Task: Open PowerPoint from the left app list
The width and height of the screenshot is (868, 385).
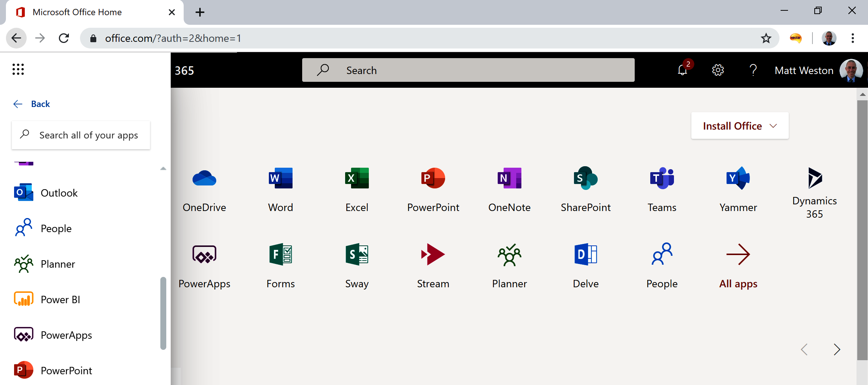Action: click(x=53, y=371)
